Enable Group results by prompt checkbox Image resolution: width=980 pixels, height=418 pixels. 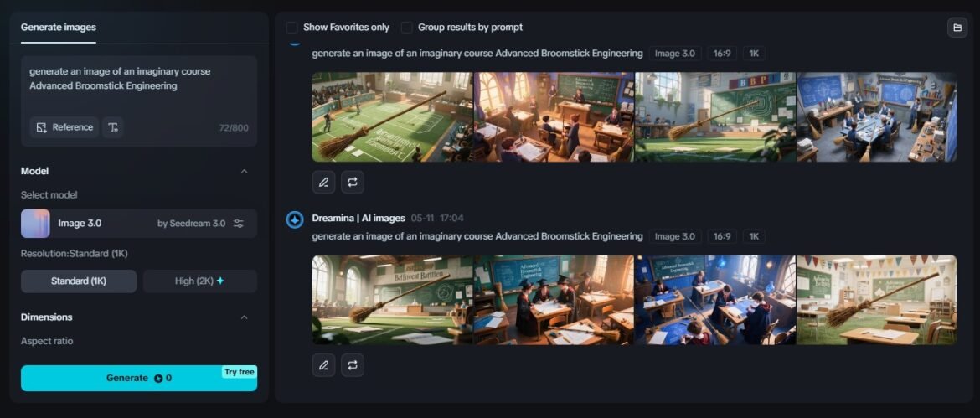(x=407, y=28)
